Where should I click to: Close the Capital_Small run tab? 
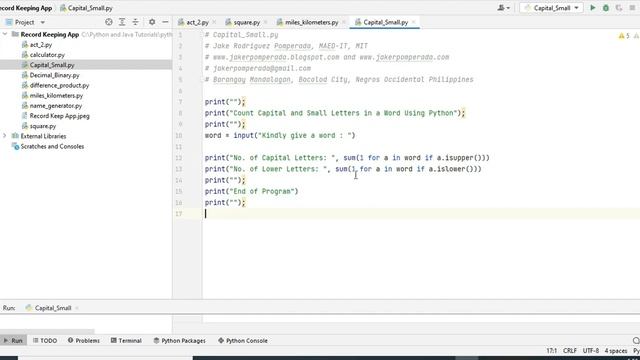tap(77, 308)
